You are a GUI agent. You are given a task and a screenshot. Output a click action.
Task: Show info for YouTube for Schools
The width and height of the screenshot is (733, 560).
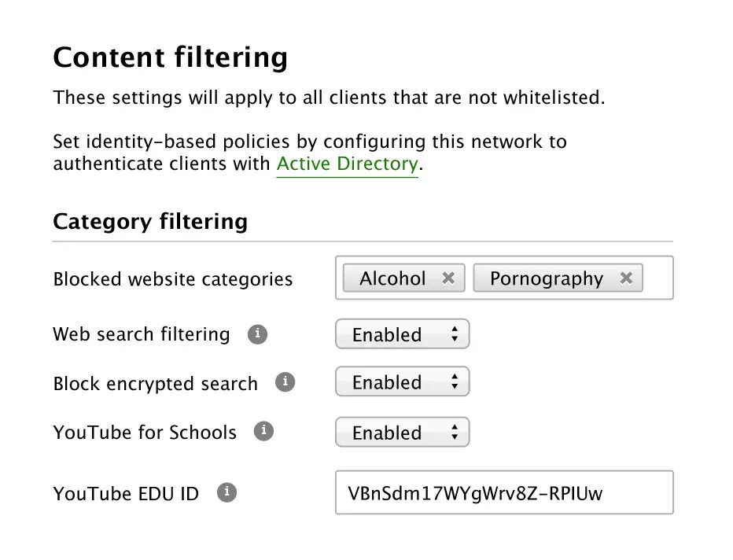click(x=263, y=431)
